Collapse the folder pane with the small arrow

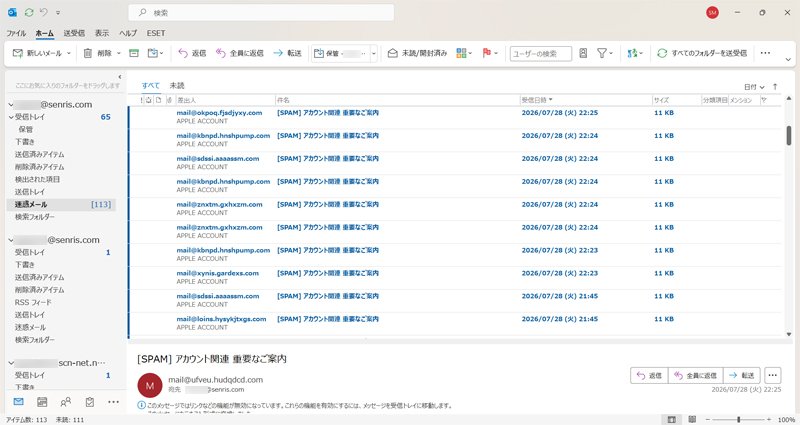120,77
